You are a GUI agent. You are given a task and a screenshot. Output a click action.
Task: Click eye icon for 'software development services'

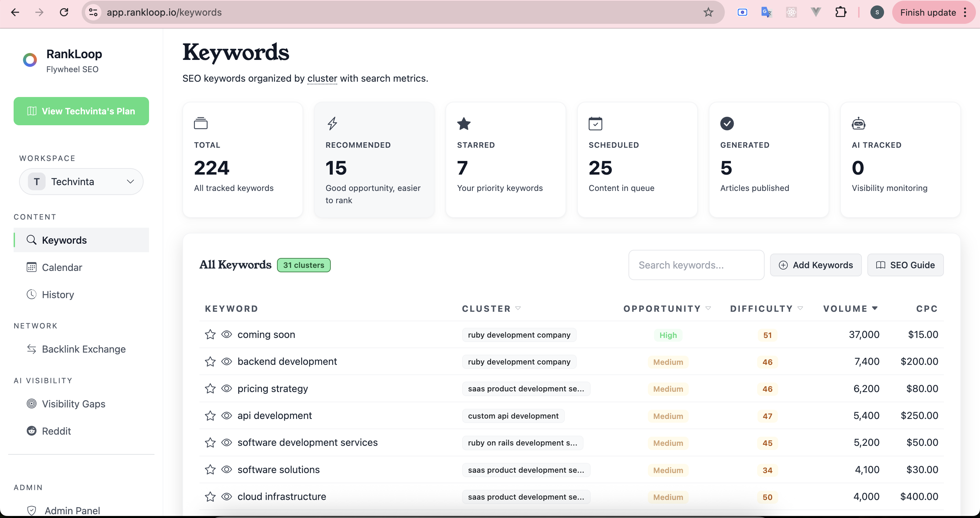[227, 443]
